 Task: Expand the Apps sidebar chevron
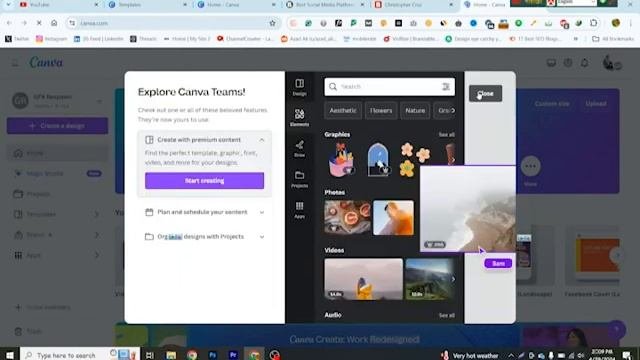(x=97, y=255)
